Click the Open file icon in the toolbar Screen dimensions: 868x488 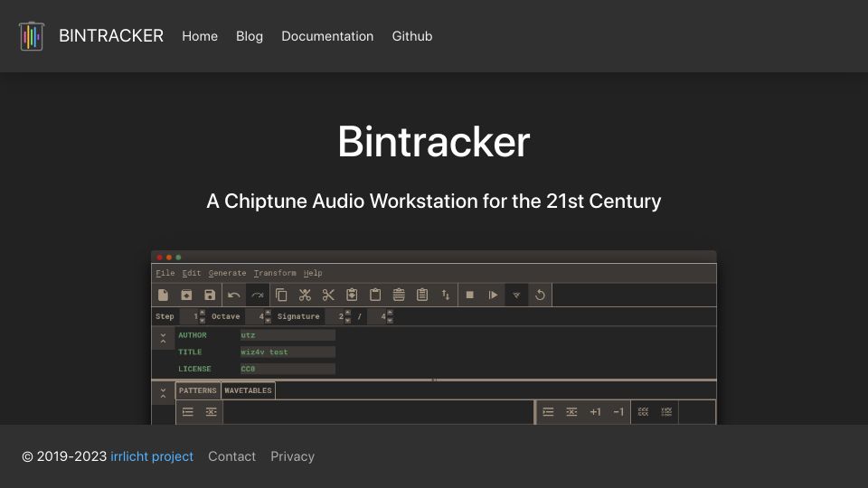(x=186, y=295)
